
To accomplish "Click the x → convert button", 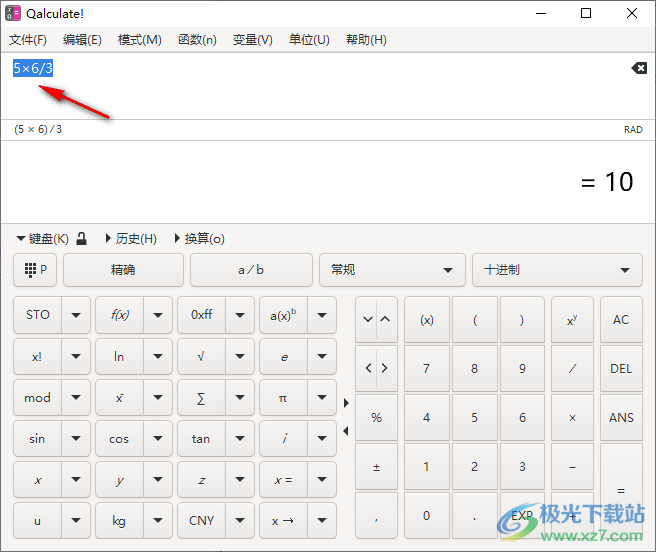I will 283,521.
